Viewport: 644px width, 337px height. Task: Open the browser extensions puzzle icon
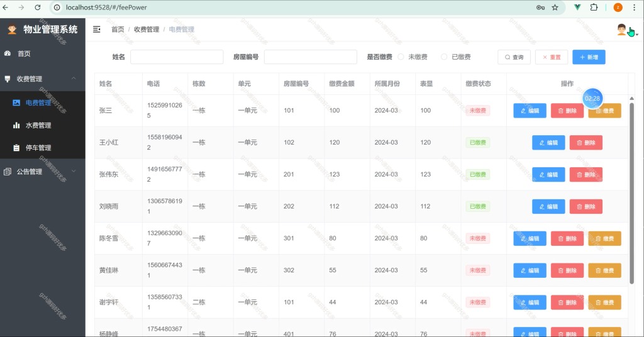point(594,8)
